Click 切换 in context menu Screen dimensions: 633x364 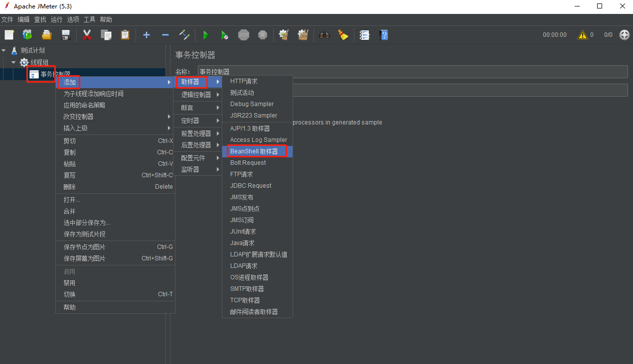[115, 294]
